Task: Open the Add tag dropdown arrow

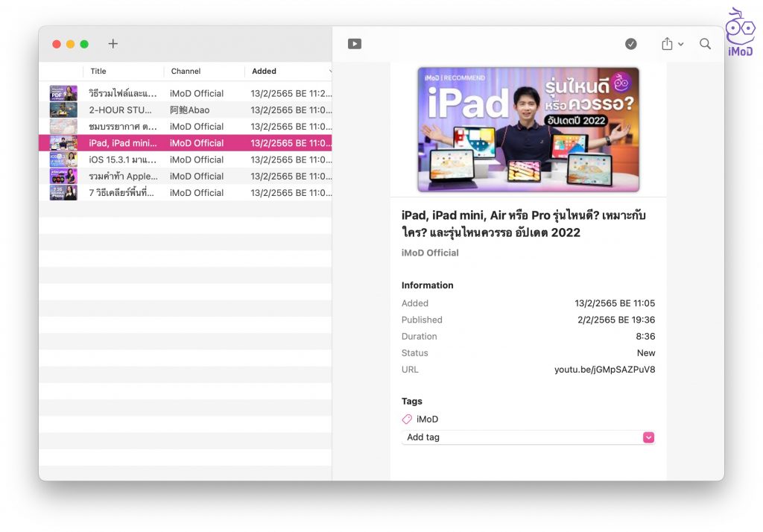Action: (648, 437)
